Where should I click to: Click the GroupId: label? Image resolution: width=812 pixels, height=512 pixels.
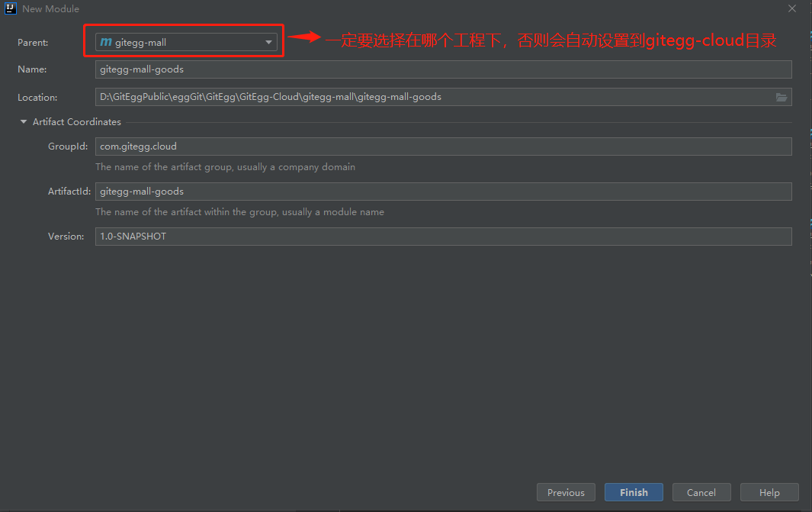click(x=68, y=147)
